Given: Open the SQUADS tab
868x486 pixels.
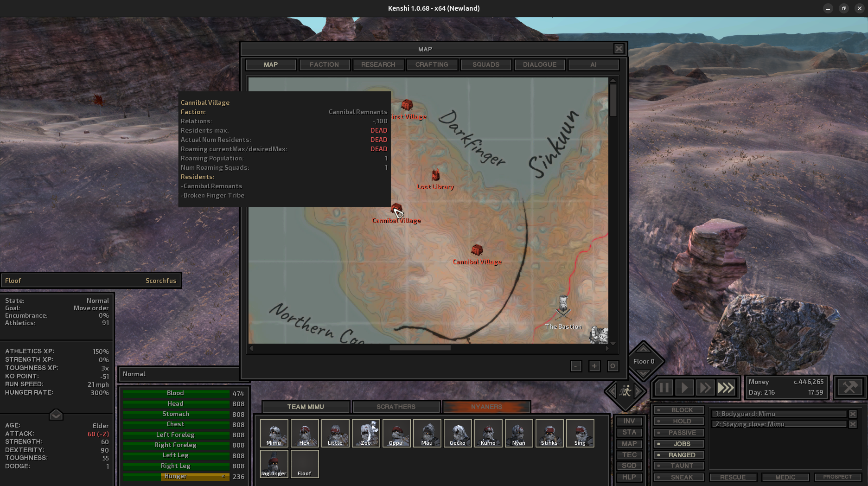Looking at the screenshot, I should (x=486, y=64).
